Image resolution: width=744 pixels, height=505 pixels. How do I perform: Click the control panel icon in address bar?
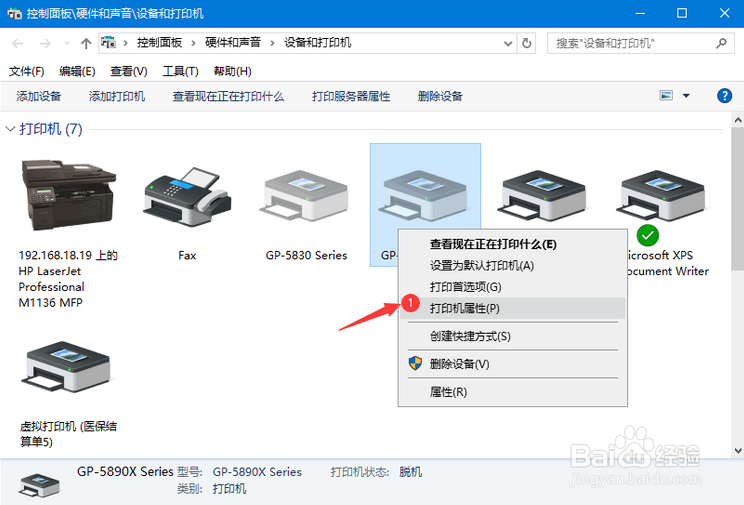point(109,43)
